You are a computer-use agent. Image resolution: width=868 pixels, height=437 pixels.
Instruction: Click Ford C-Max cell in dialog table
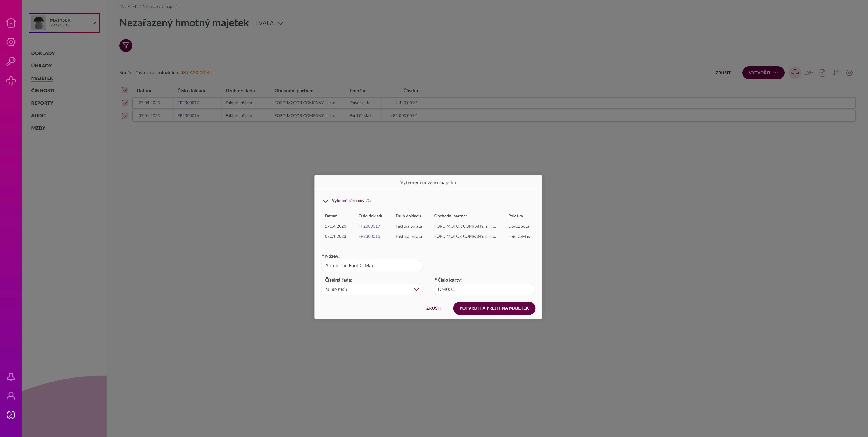pos(519,236)
